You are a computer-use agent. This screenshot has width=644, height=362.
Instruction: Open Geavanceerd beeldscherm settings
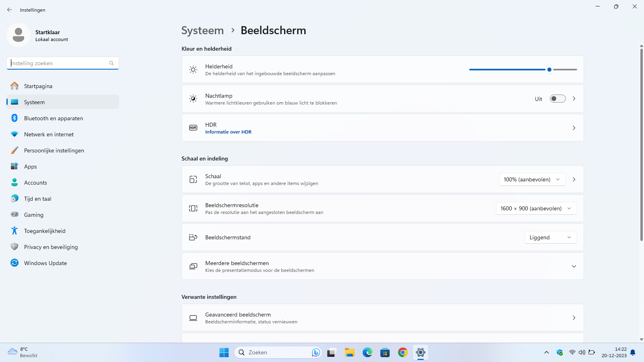pyautogui.click(x=382, y=318)
